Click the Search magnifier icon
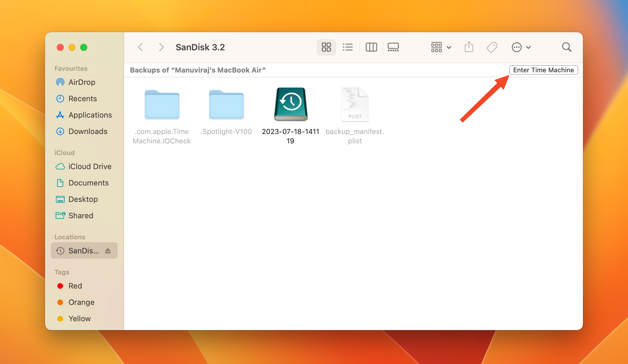The width and height of the screenshot is (628, 364). tap(567, 47)
